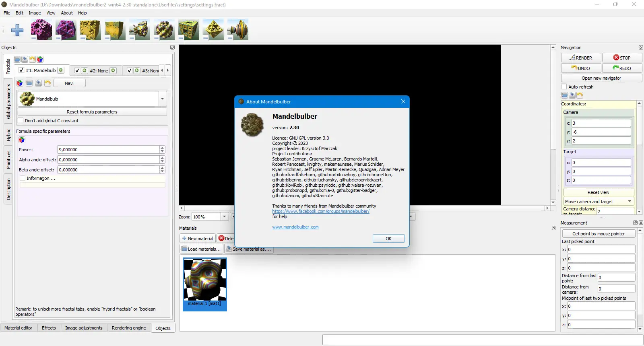The image size is (644, 346).
Task: Click the Reset formula parameters button
Action: coord(92,112)
